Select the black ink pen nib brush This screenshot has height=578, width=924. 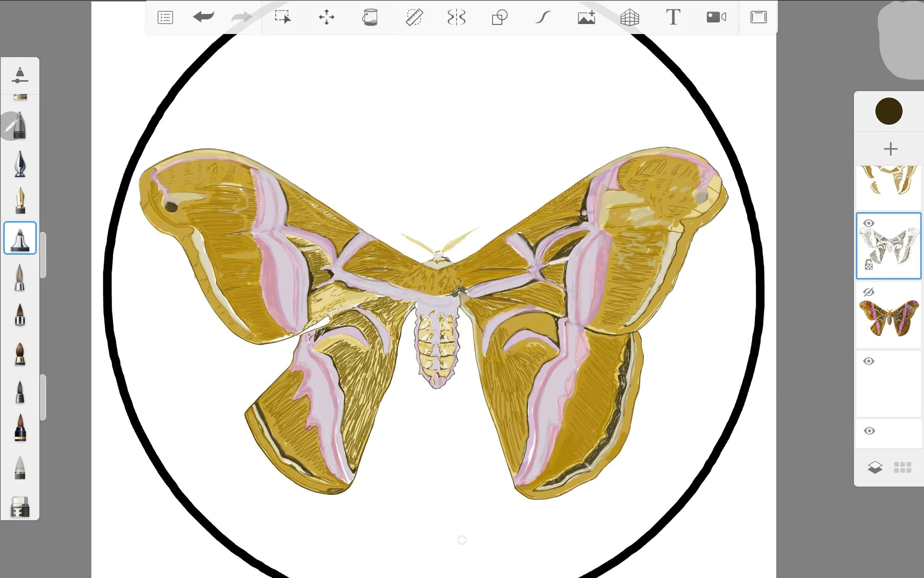[20, 163]
